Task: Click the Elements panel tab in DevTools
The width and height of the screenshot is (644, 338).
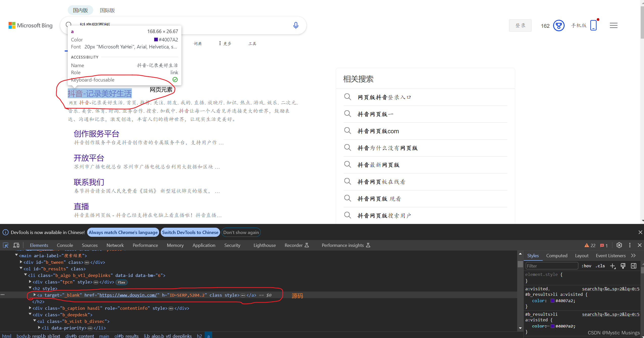Action: [x=39, y=245]
